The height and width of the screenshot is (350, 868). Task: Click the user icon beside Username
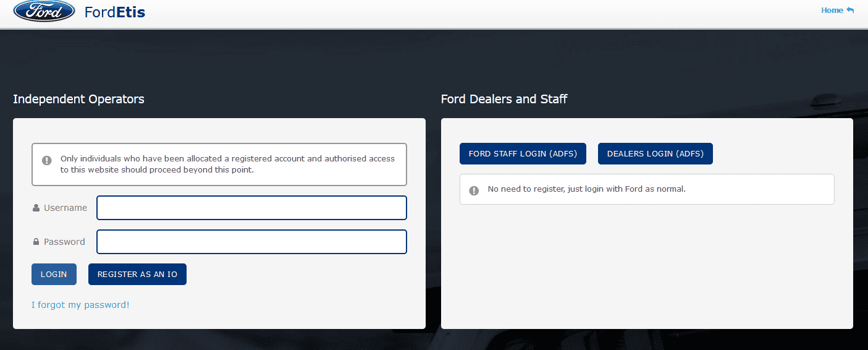(36, 208)
